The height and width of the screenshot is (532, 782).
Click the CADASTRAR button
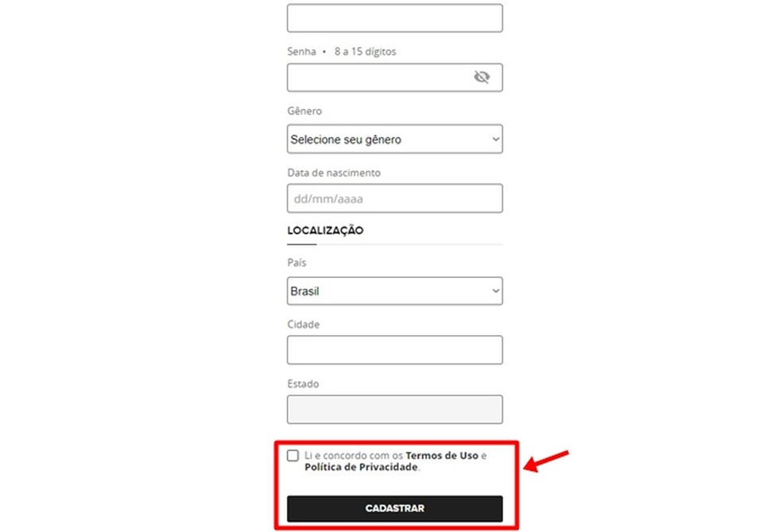point(394,508)
